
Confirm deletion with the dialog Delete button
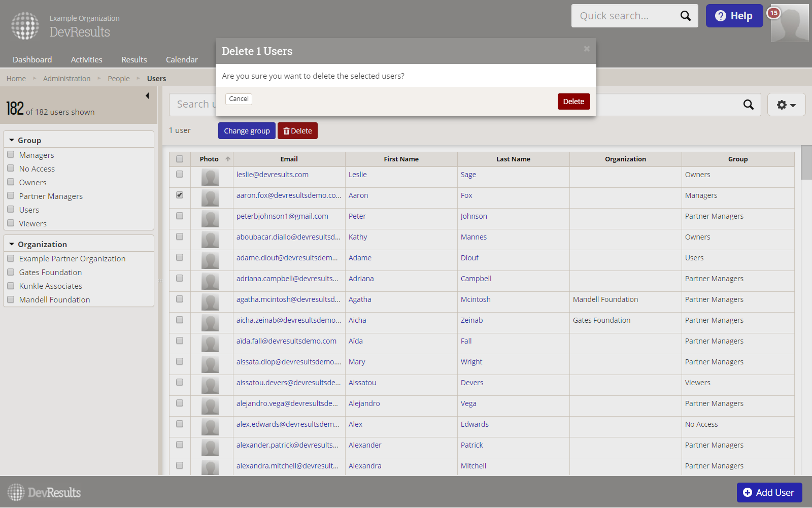573,101
